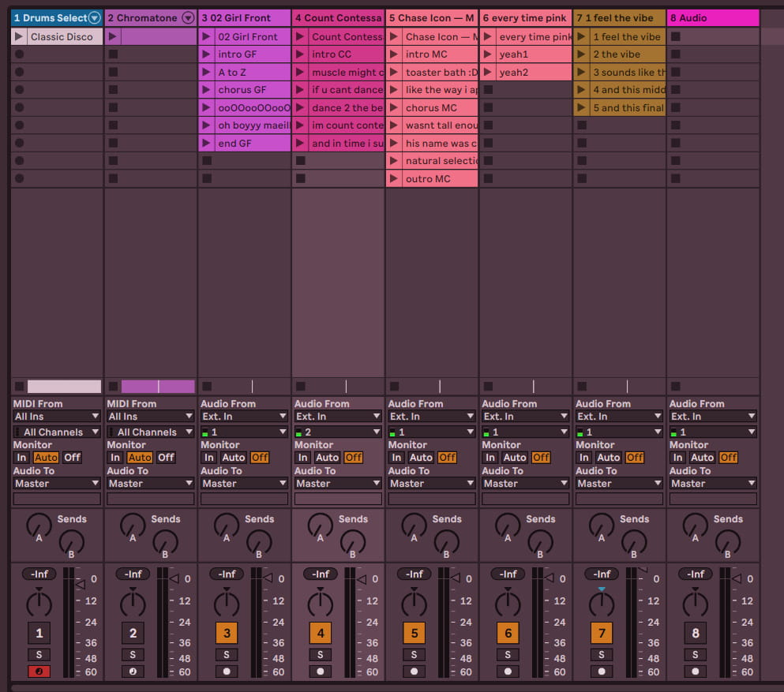Open Chase Icon Audio To Master dropdown
Viewport: 784px width, 692px height.
point(432,483)
